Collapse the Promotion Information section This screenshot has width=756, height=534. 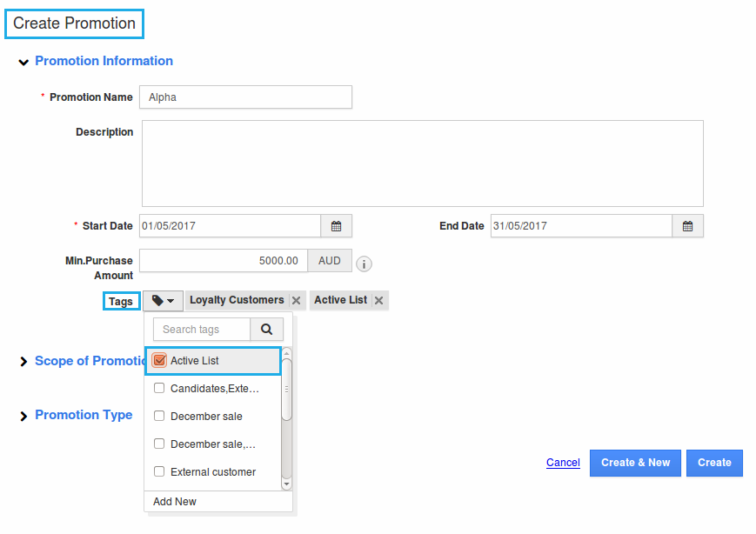23,61
